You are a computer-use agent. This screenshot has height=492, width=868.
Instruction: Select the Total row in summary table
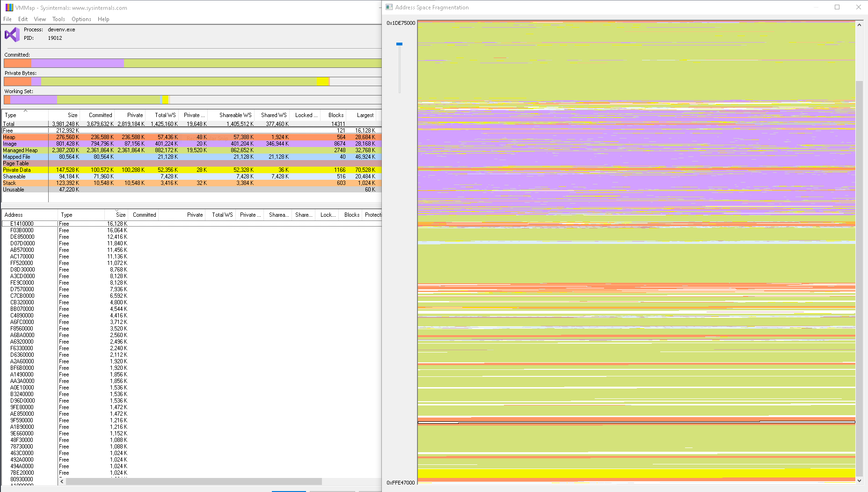[x=192, y=124]
